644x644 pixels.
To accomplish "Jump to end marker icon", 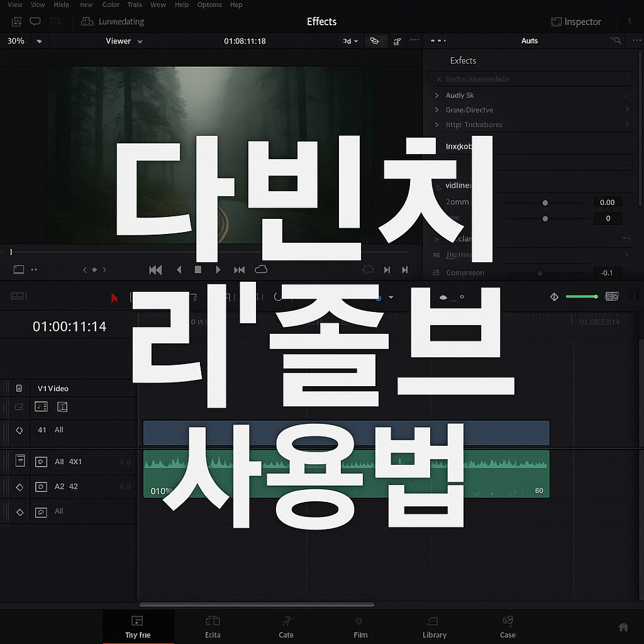I will [405, 270].
